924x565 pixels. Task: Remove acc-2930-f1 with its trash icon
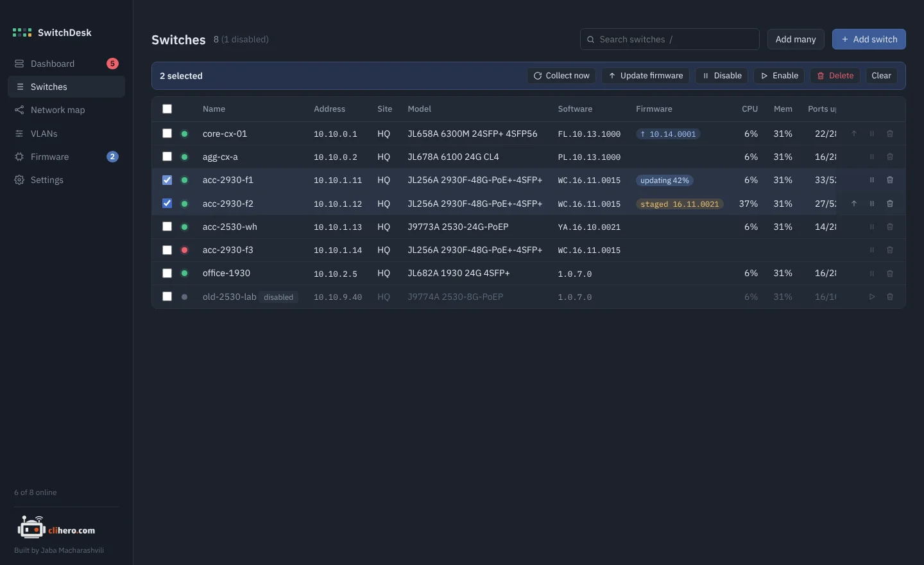(890, 180)
